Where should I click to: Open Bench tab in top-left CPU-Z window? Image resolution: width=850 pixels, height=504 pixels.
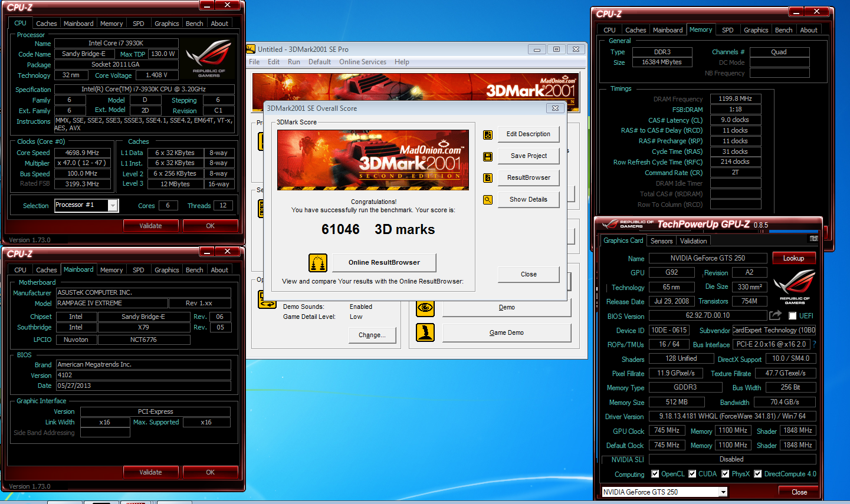(194, 24)
